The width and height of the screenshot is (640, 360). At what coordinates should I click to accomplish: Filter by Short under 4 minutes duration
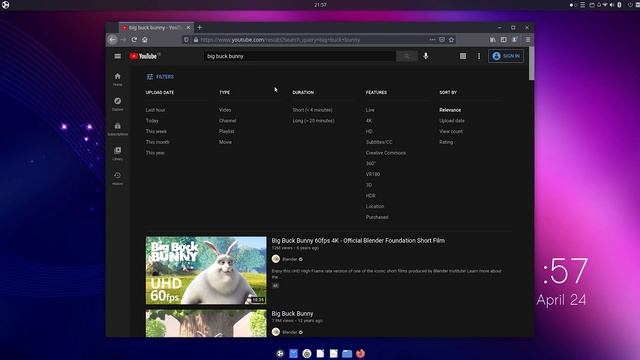coord(312,110)
